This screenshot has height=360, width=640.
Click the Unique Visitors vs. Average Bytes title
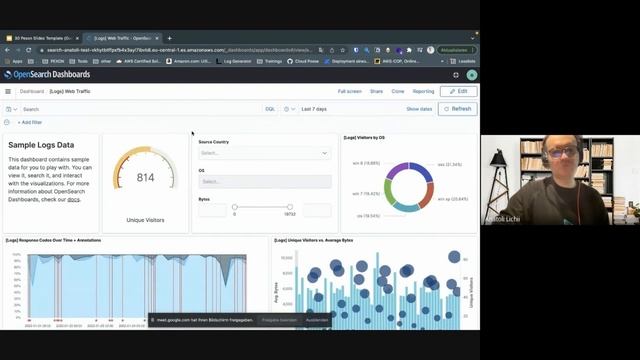313,240
